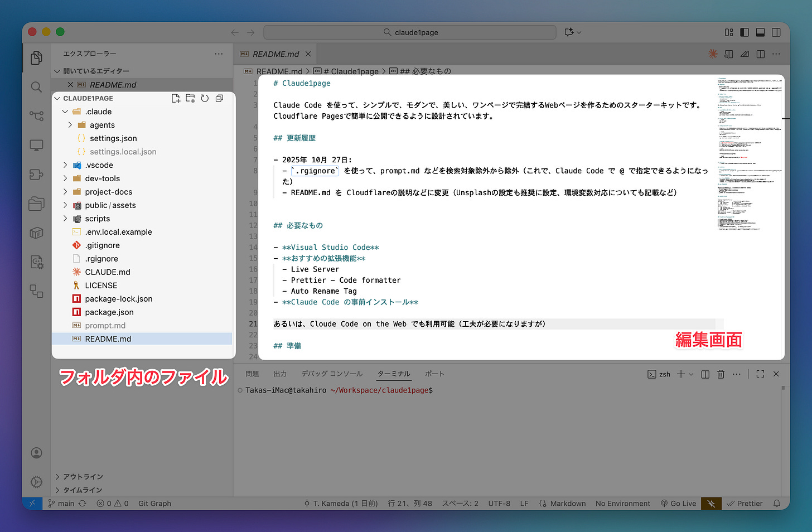Toggle the primary sidebar layout button

[745, 32]
